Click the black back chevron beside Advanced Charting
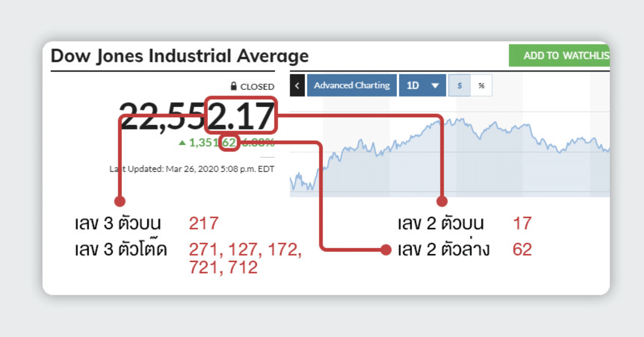Viewport: 644px width, 337px height. (x=297, y=85)
